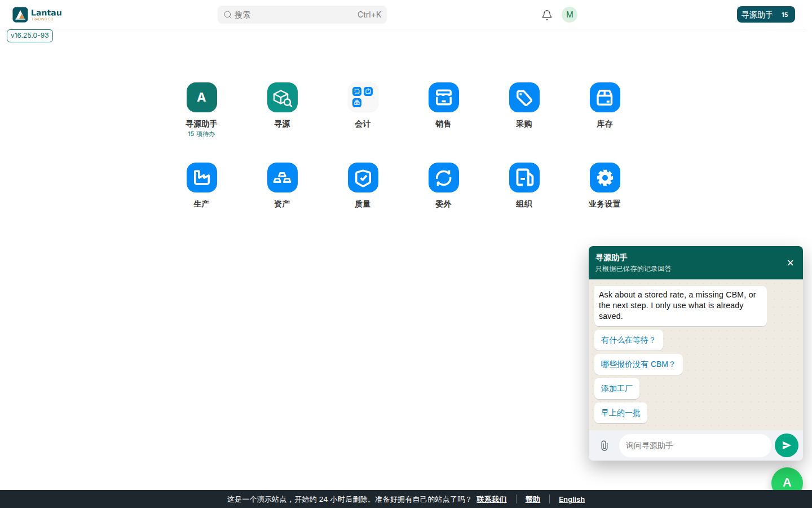Close the 寻源助手 chat panel
Screen dimensions: 812x508
point(790,262)
